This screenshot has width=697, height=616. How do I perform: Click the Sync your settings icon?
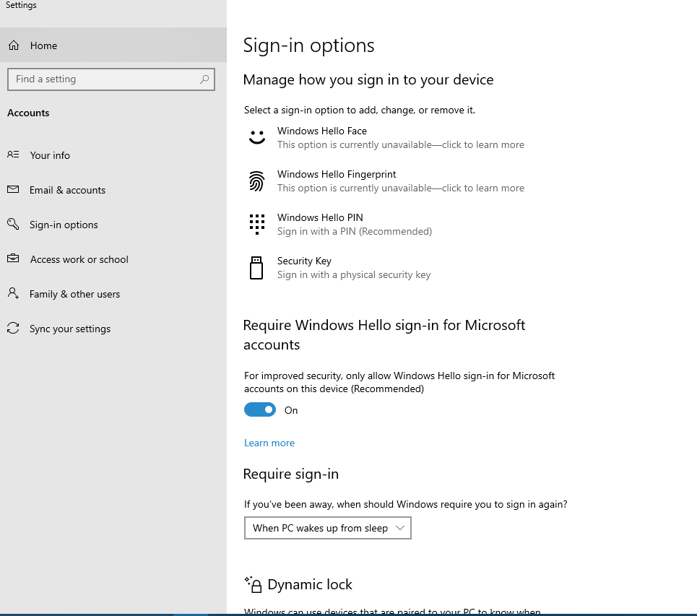click(13, 329)
